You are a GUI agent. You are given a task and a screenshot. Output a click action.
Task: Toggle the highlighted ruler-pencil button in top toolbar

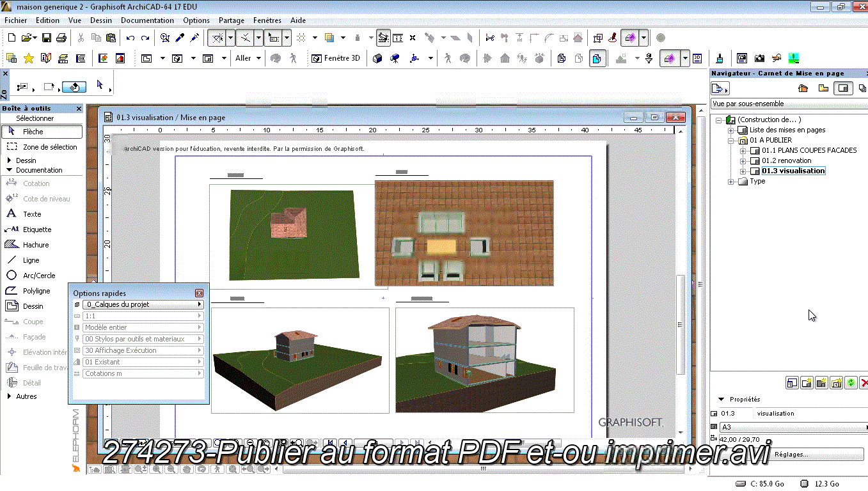pyautogui.click(x=383, y=38)
